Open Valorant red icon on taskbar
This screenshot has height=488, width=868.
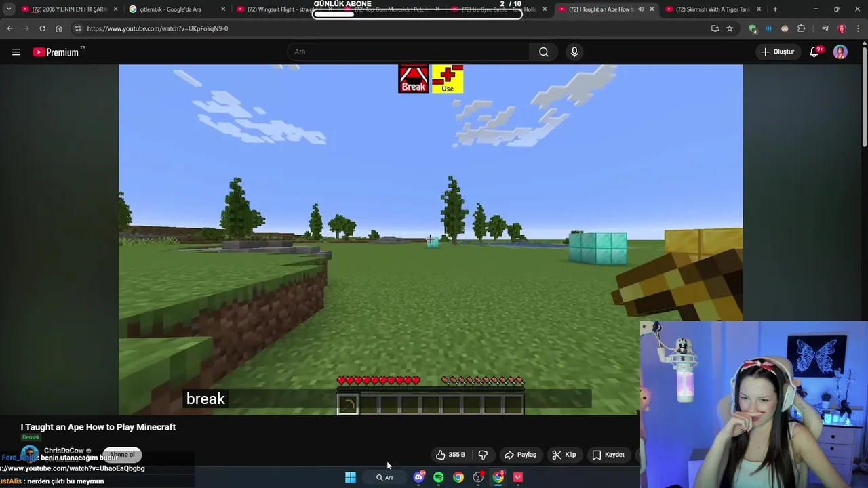[x=518, y=477]
